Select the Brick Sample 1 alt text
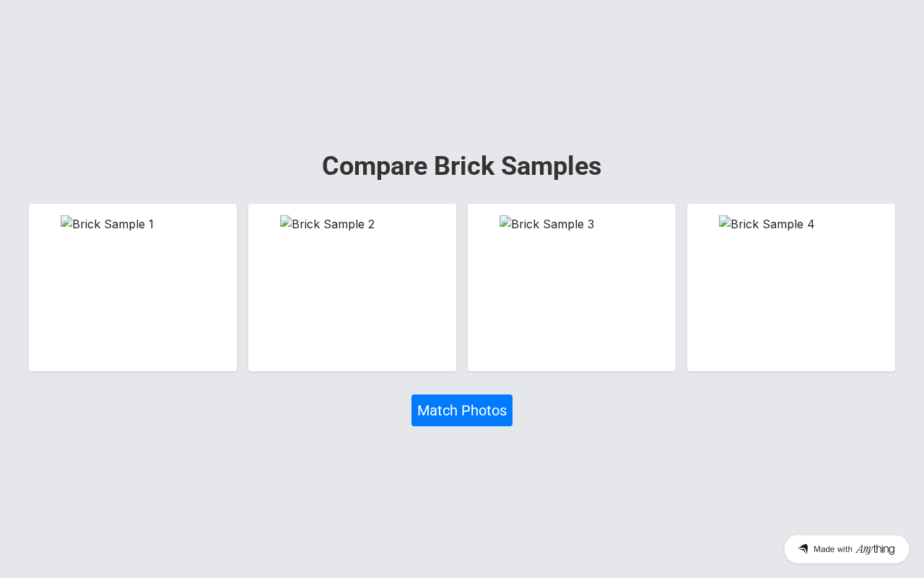The height and width of the screenshot is (578, 924). tap(113, 225)
